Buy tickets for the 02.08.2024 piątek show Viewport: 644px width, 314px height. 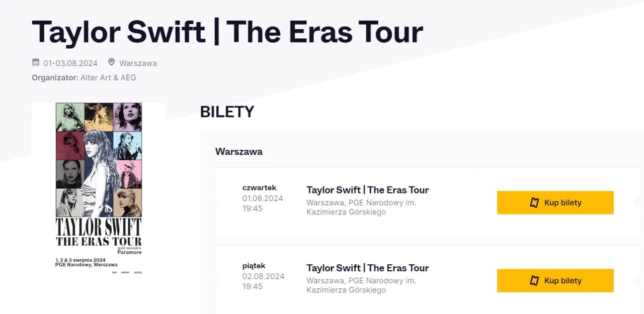[x=555, y=280]
